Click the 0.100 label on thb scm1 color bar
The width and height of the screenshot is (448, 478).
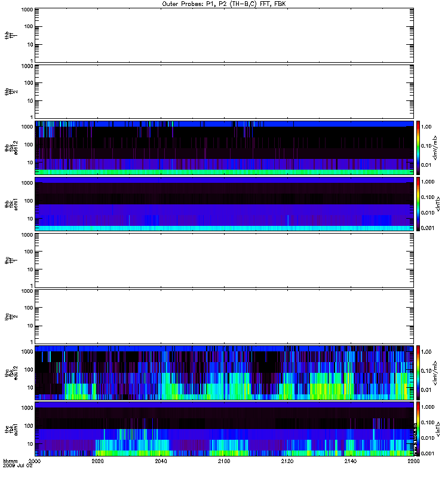[428, 197]
